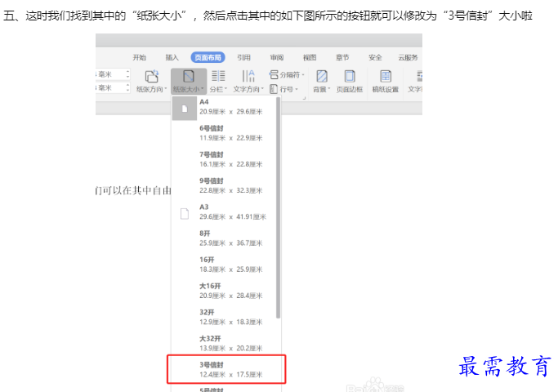The image size is (558, 392).
Task: Click the lower margin 毫米 stepper arrows
Action: pyautogui.click(x=127, y=87)
